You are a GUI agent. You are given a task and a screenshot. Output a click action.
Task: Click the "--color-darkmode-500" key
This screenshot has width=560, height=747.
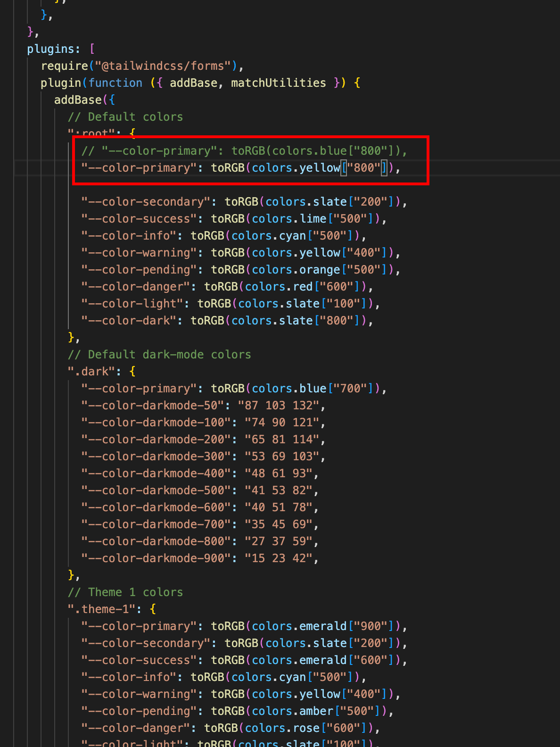point(156,490)
